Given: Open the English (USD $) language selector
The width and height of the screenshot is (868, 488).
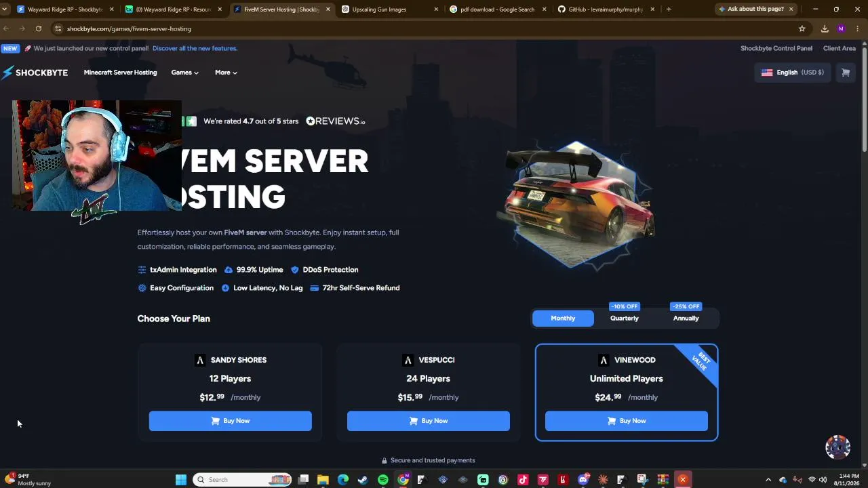Looking at the screenshot, I should click(x=792, y=73).
